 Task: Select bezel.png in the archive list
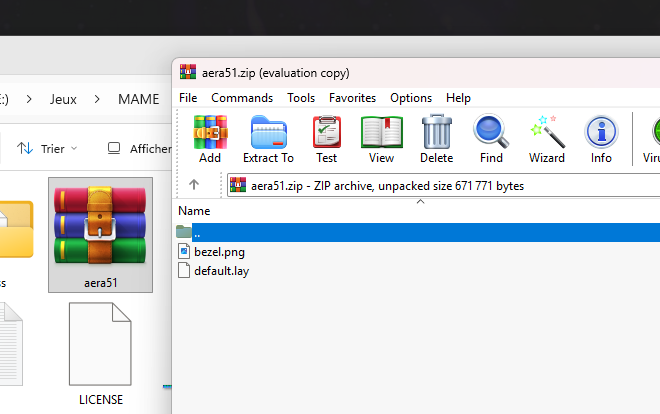pos(219,251)
